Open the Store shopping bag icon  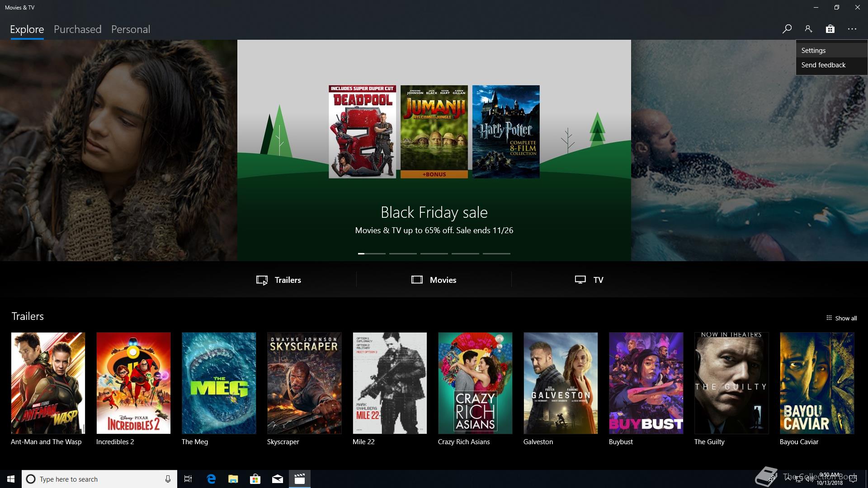tap(830, 29)
